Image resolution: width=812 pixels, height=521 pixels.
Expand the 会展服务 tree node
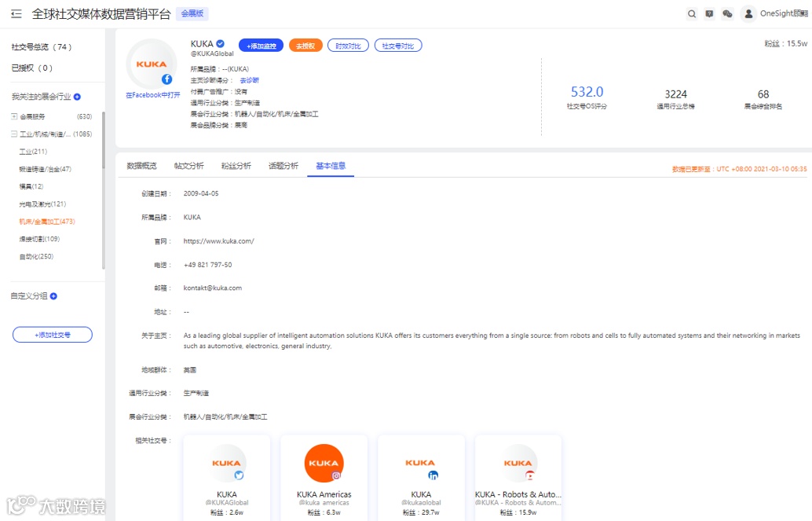click(14, 116)
